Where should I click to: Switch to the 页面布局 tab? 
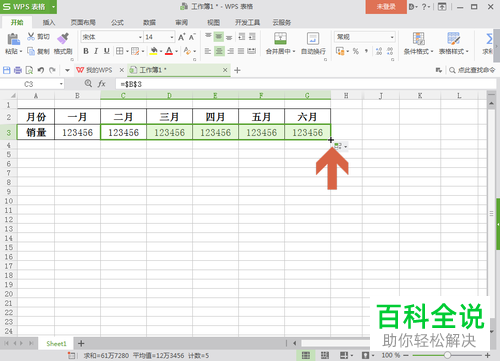[83, 22]
